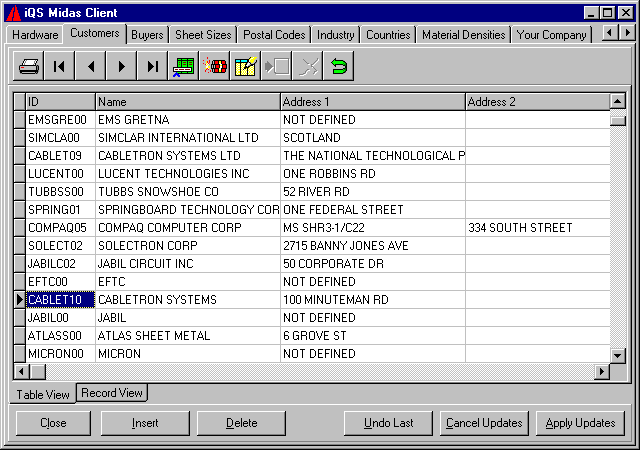This screenshot has height=450, width=640.
Task: Click the 2715 BANNY JONES AVE cell
Action: [373, 245]
